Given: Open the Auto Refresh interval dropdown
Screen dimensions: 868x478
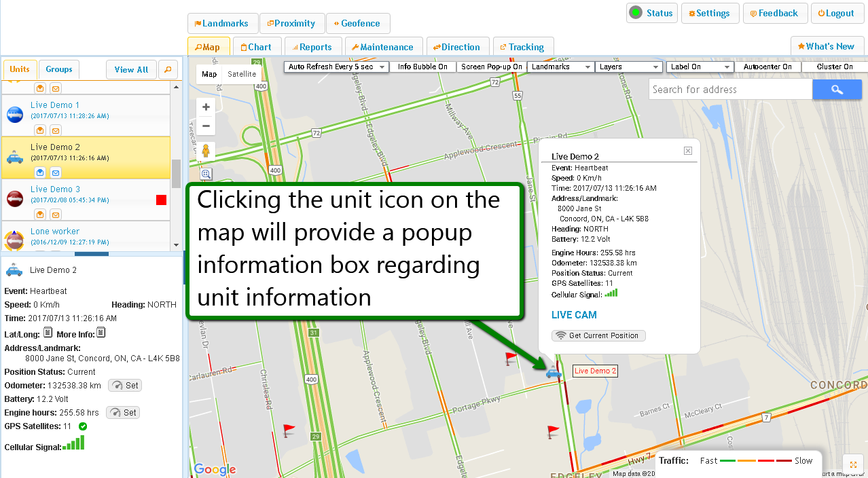Looking at the screenshot, I should point(336,67).
